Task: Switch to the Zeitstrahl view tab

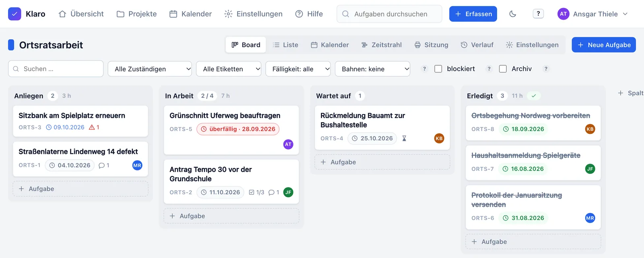Action: [x=382, y=45]
